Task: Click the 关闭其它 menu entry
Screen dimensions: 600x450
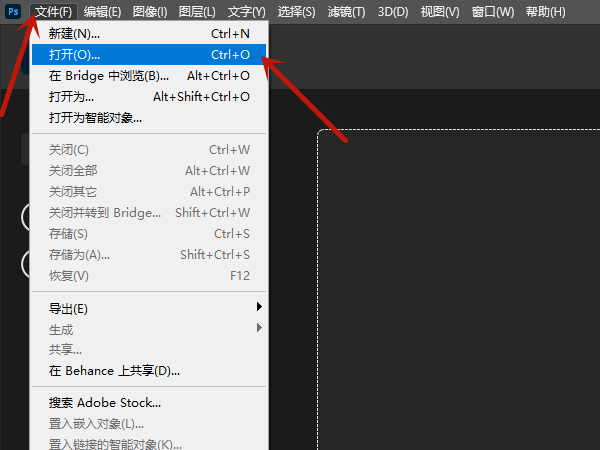Action: click(x=149, y=191)
